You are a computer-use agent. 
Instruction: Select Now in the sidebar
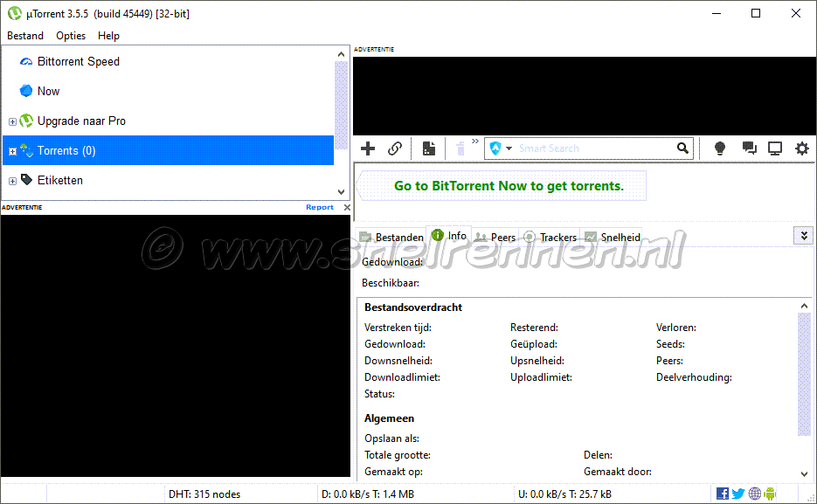48,91
